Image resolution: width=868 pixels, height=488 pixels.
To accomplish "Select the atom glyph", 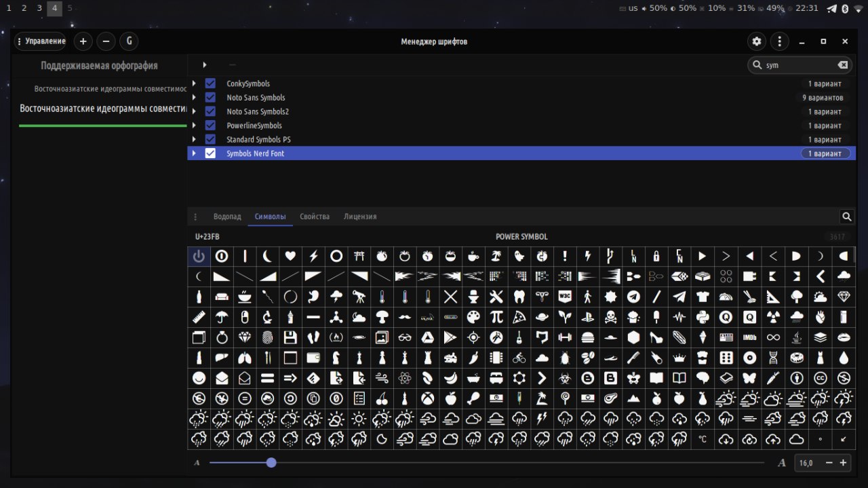I will tap(405, 378).
